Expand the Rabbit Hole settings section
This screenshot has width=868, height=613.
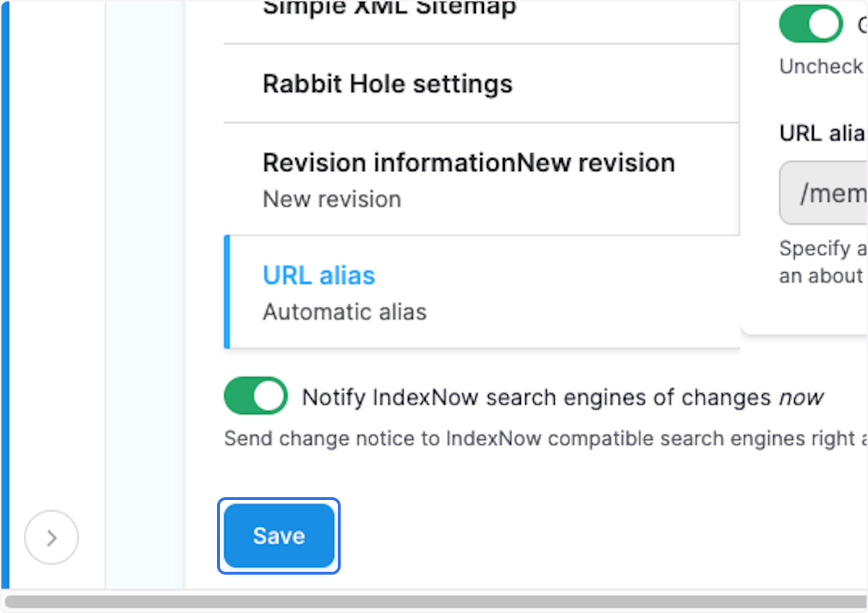click(x=387, y=83)
